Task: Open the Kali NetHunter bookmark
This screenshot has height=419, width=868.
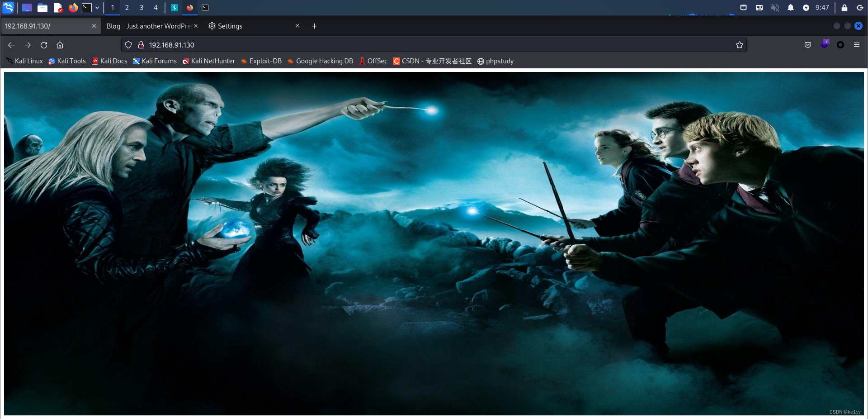Action: (x=208, y=61)
